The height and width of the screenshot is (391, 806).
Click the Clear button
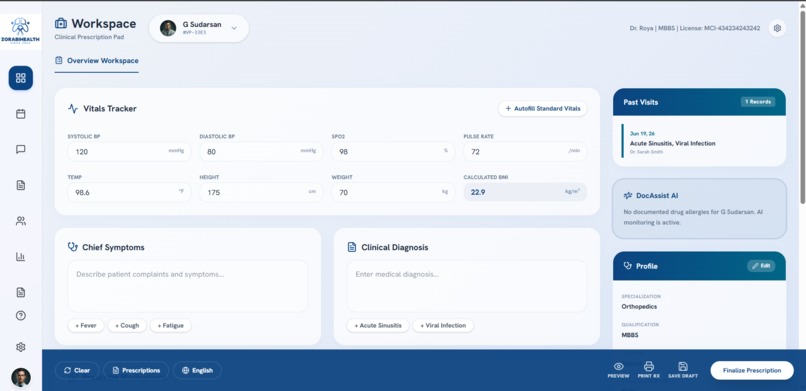click(x=77, y=370)
